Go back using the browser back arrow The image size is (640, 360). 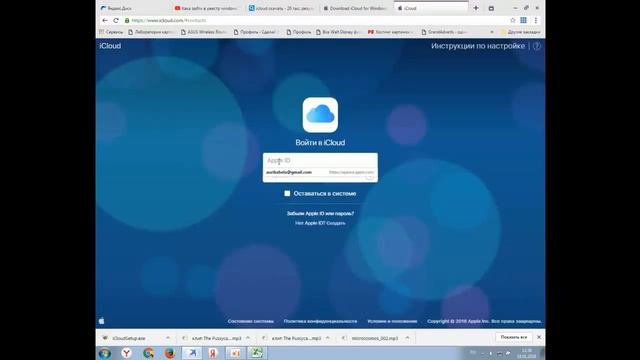105,20
